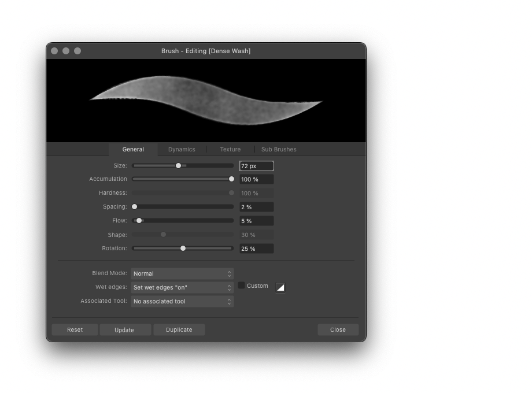Click the Hardness value field 100 %
Screen dimensions: 532x393
[x=257, y=193]
